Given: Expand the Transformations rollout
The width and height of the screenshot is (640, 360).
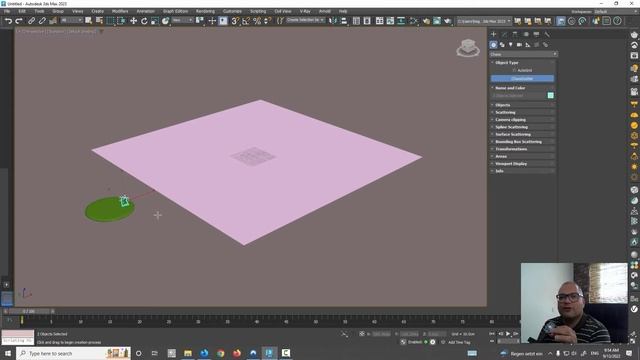Looking at the screenshot, I should pyautogui.click(x=523, y=149).
